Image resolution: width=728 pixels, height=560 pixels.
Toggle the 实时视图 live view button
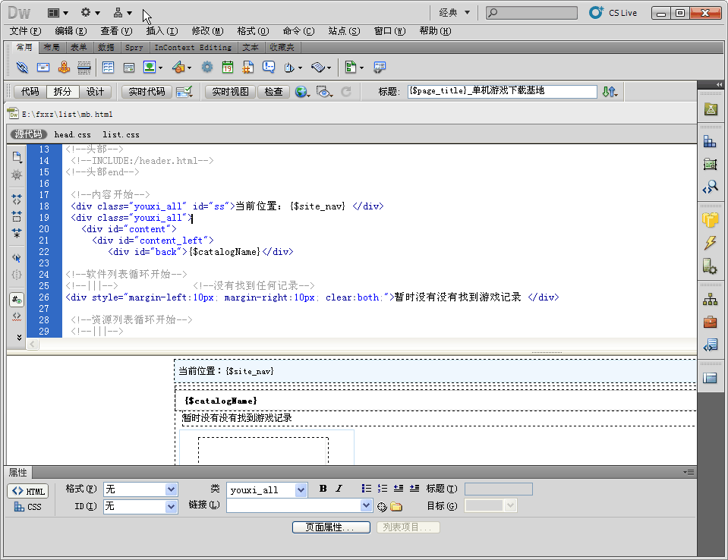230,92
